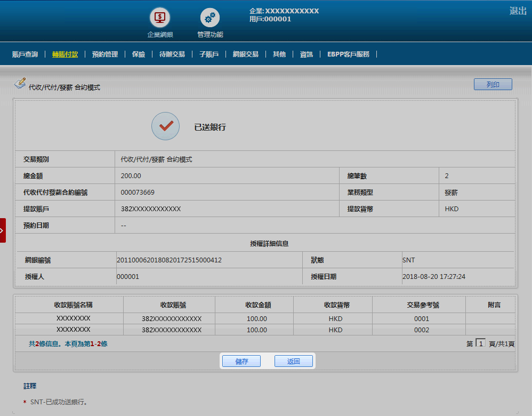
Task: Open the 待辦交易 menu
Action: (x=172, y=54)
